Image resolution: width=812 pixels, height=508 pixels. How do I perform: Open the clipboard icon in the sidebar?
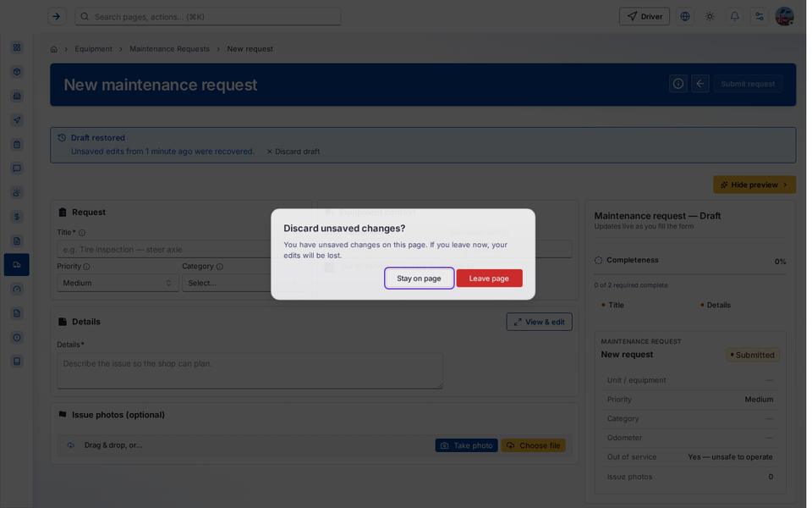[x=17, y=145]
